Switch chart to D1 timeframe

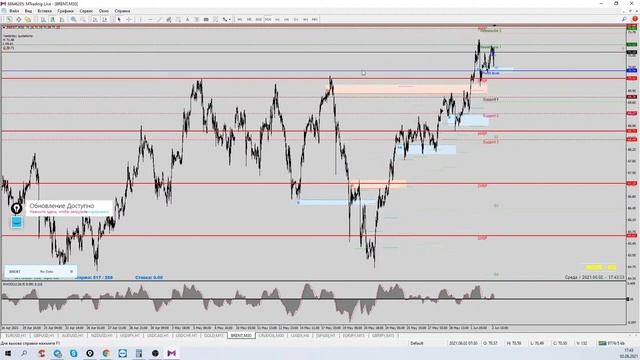click(296, 19)
